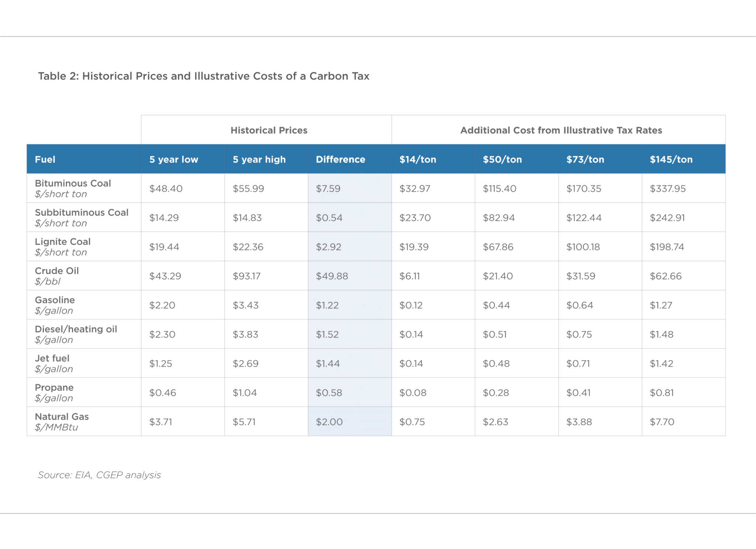Click the 'Difference' column header
Viewport: 756px width, 549px height.
click(x=340, y=159)
